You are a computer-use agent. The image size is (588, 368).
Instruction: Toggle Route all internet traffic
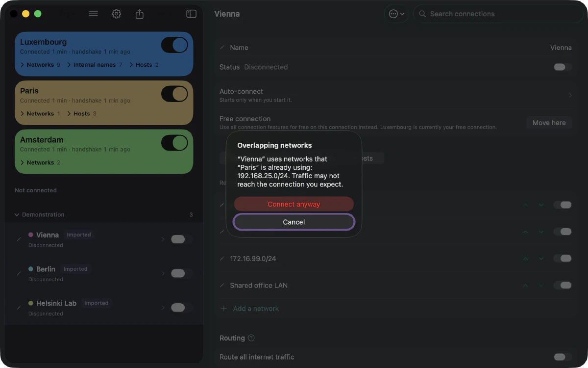pos(563,357)
